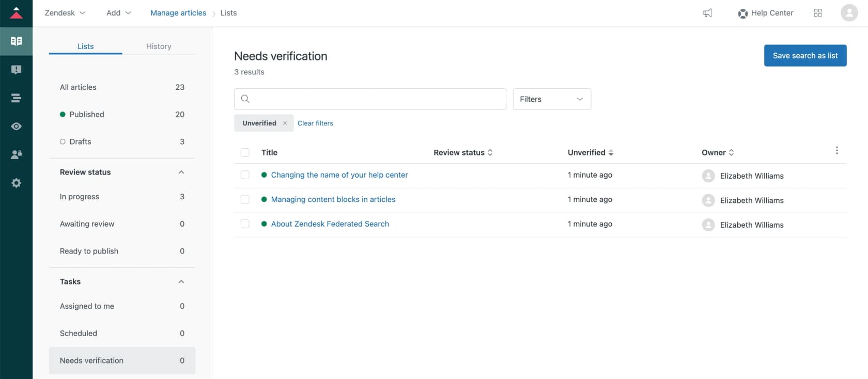Open the user profile avatar

849,13
